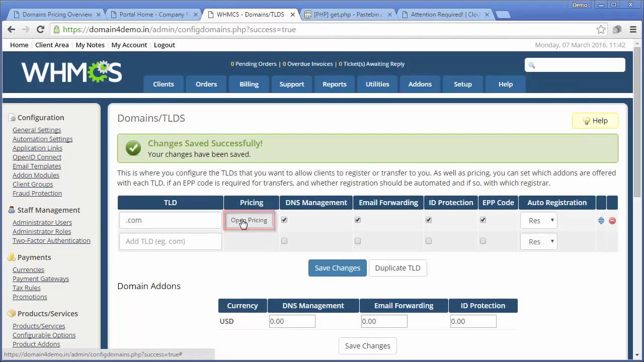The width and height of the screenshot is (644, 362).
Task: Click the extension icon next to the bookmark star
Action: tap(617, 29)
